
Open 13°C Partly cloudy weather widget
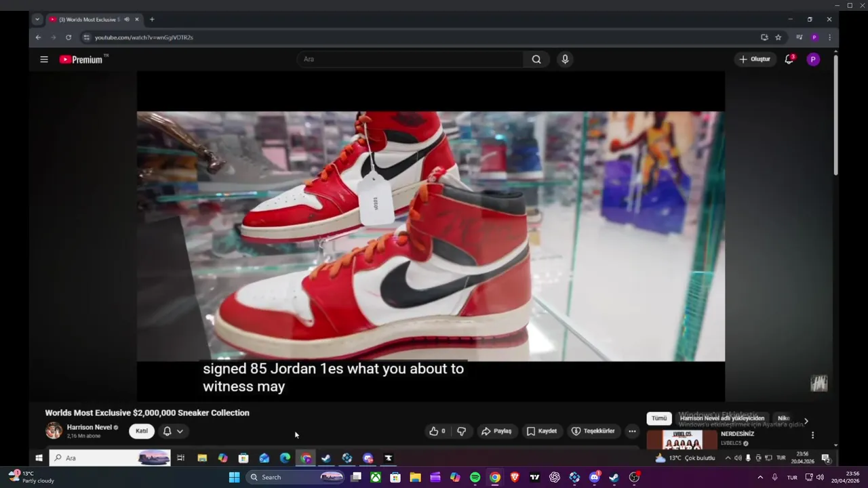click(31, 477)
